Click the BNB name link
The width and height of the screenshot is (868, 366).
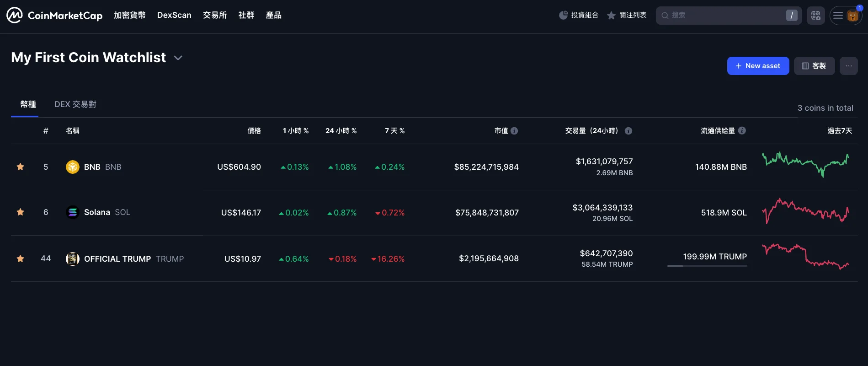92,167
